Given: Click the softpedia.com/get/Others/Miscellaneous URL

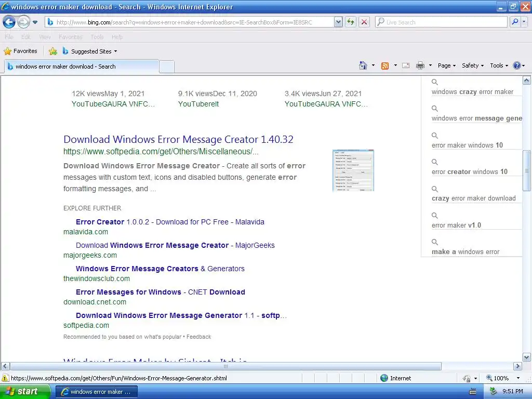Looking at the screenshot, I should coord(161,152).
